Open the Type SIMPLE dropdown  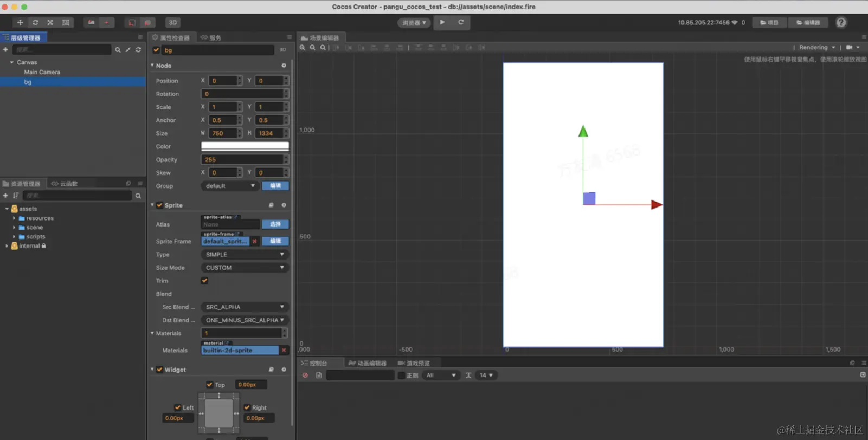point(245,254)
